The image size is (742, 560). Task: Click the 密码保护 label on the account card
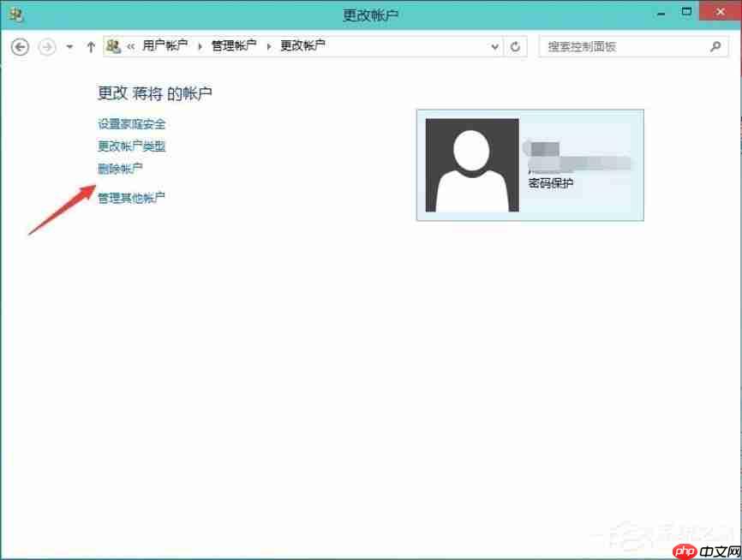(x=552, y=182)
